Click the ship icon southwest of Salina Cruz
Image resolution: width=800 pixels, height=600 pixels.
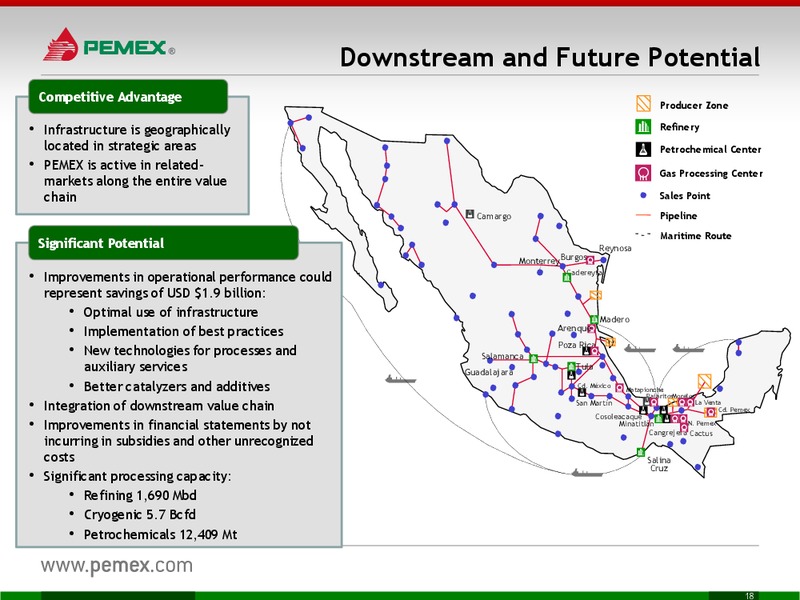(x=587, y=473)
